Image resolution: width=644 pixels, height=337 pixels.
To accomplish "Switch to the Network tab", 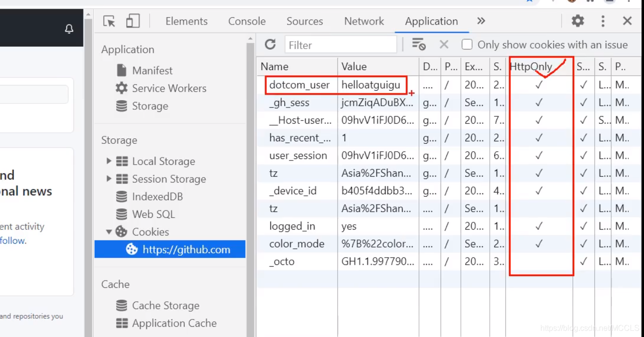I will tap(364, 21).
